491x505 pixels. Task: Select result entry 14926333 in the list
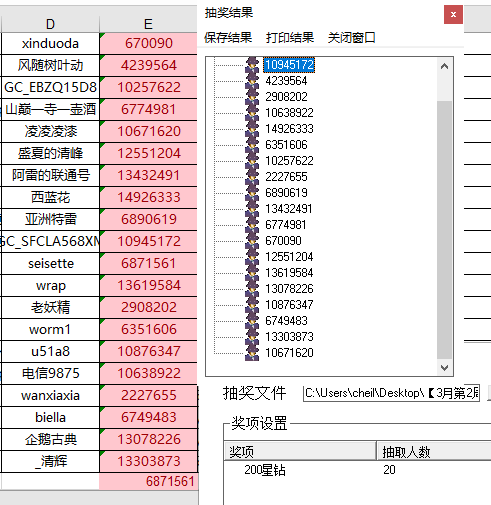pyautogui.click(x=289, y=129)
